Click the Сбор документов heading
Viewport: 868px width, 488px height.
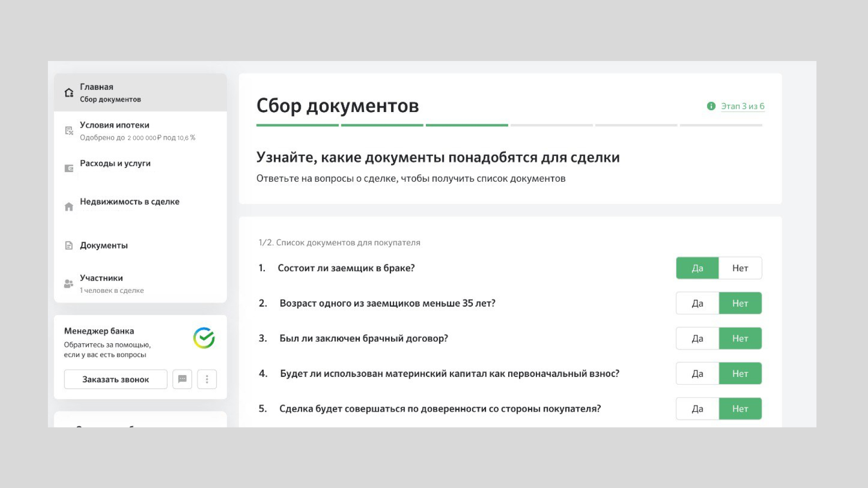click(338, 106)
